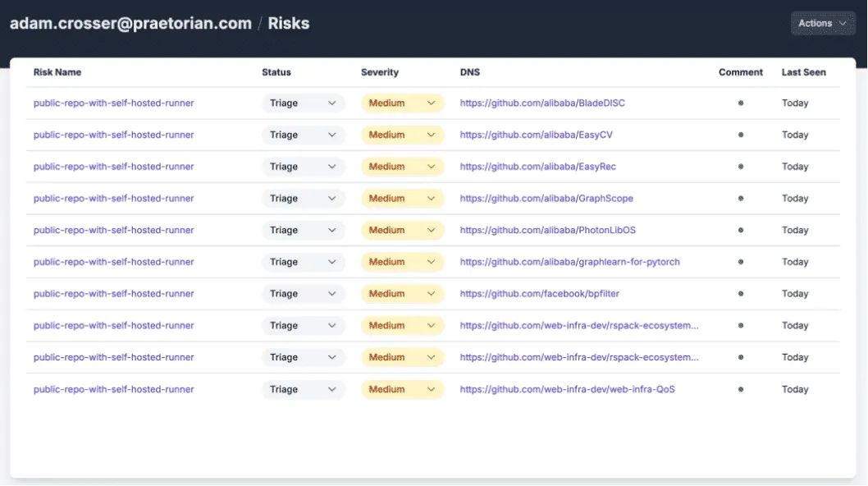Open the Medium severity dropdown on the EasyCV row
The image size is (868, 486).
[402, 135]
